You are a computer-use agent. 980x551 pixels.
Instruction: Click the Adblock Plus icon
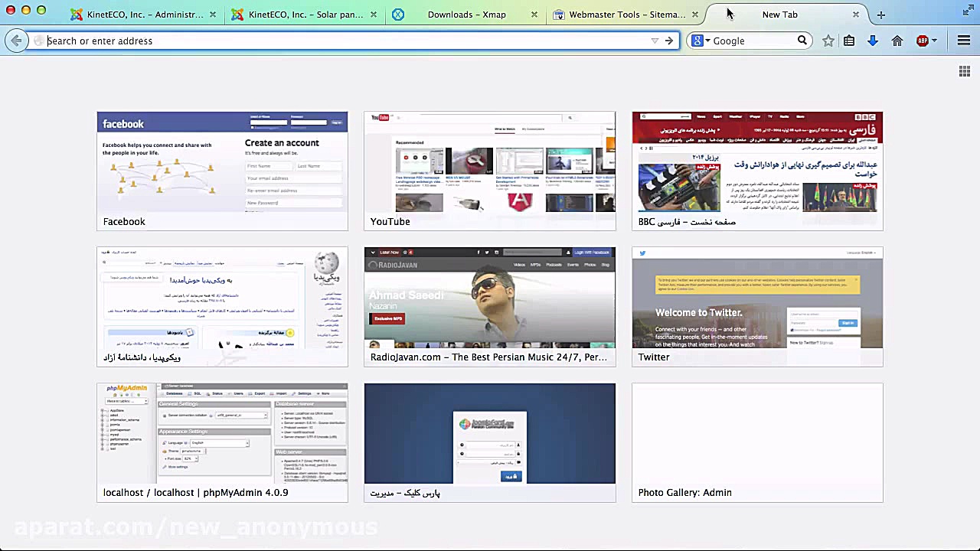[x=922, y=41]
